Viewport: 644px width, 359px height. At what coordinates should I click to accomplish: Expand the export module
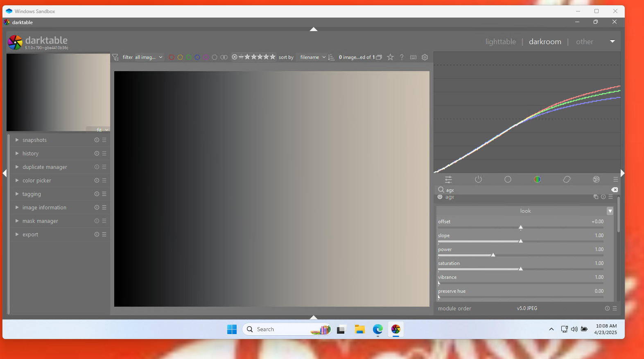[x=30, y=235]
